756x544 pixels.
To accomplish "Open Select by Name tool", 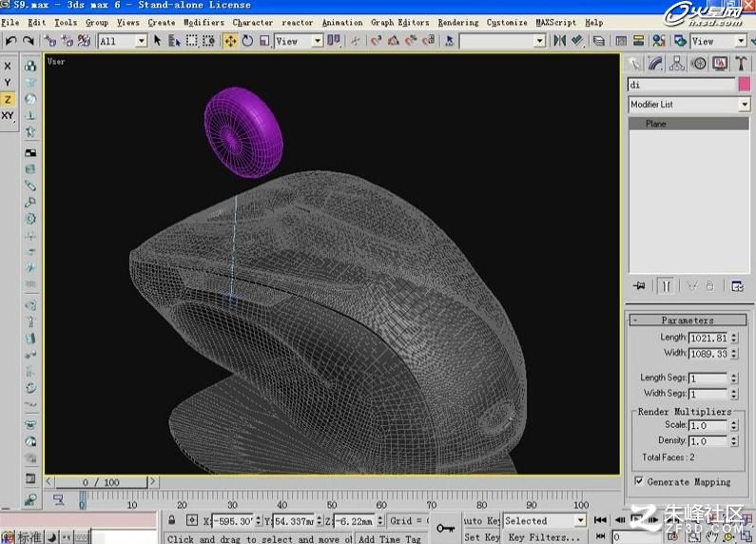I will coord(174,41).
